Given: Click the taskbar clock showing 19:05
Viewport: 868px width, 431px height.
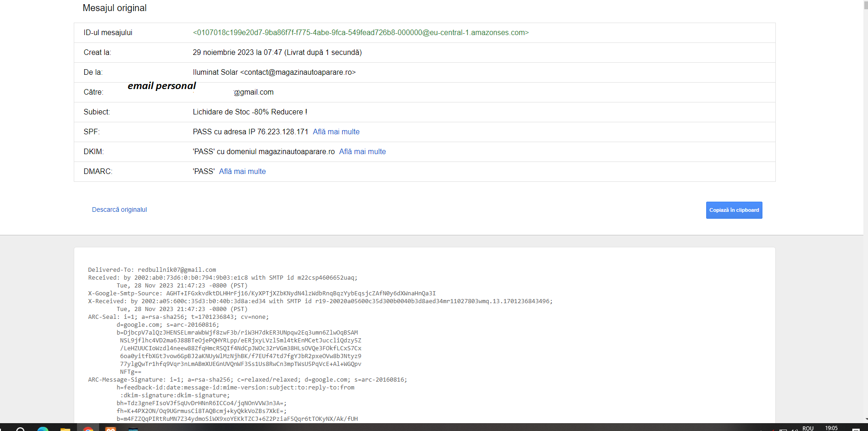Looking at the screenshot, I should point(831,428).
